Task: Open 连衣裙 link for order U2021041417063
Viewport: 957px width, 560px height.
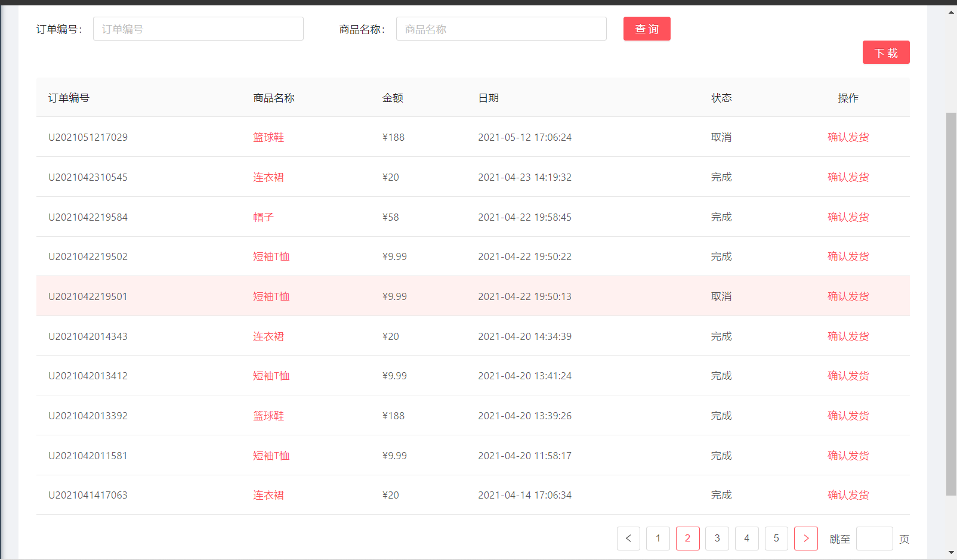Action: coord(268,495)
